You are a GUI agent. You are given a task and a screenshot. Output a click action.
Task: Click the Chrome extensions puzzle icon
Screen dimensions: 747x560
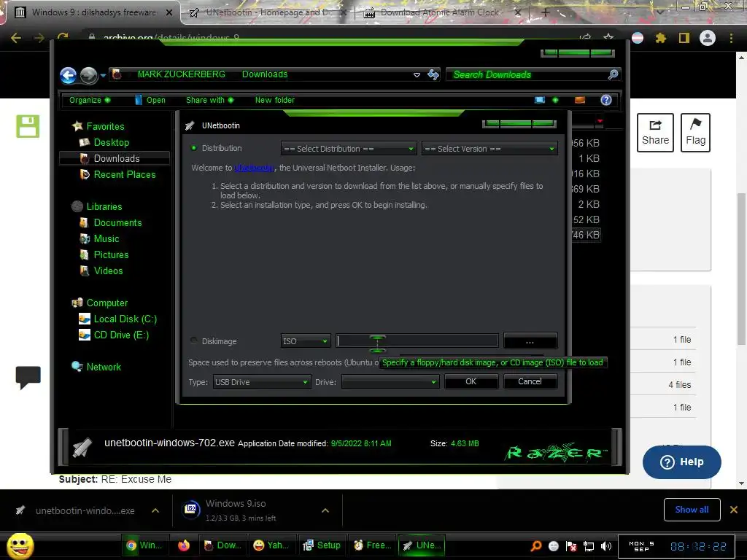click(x=661, y=38)
